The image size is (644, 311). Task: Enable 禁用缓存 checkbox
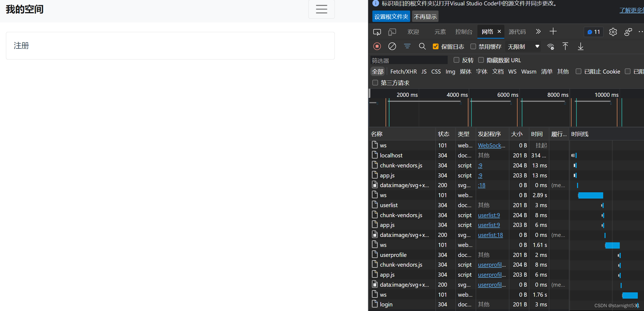473,47
